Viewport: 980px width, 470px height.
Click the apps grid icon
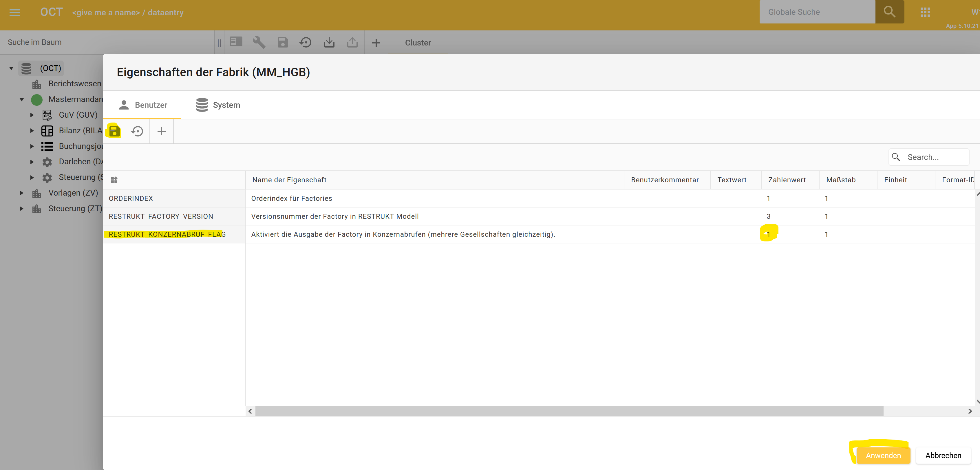(925, 12)
